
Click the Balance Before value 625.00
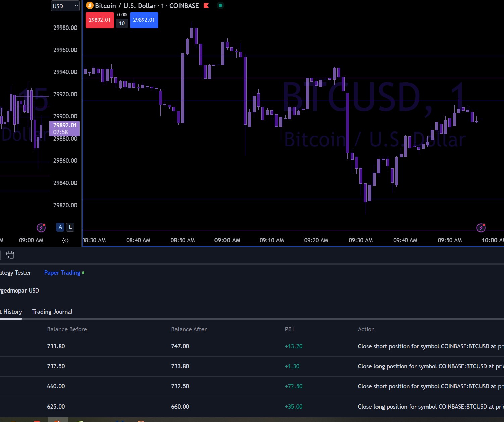click(x=56, y=407)
